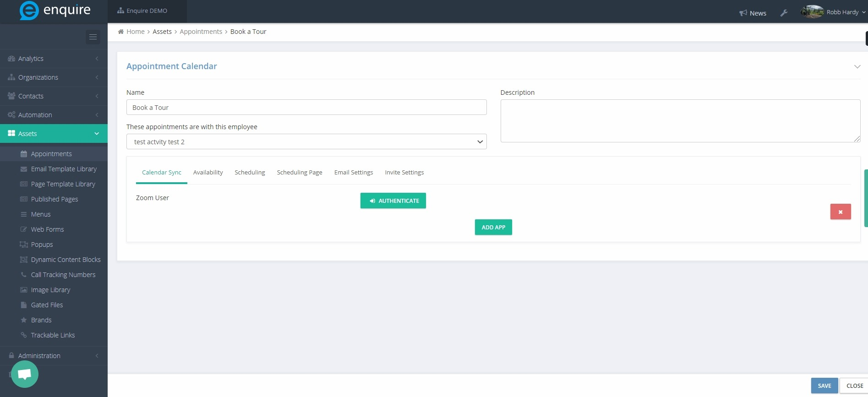Expand the Organizations menu chevron
The height and width of the screenshot is (397, 868).
[97, 77]
